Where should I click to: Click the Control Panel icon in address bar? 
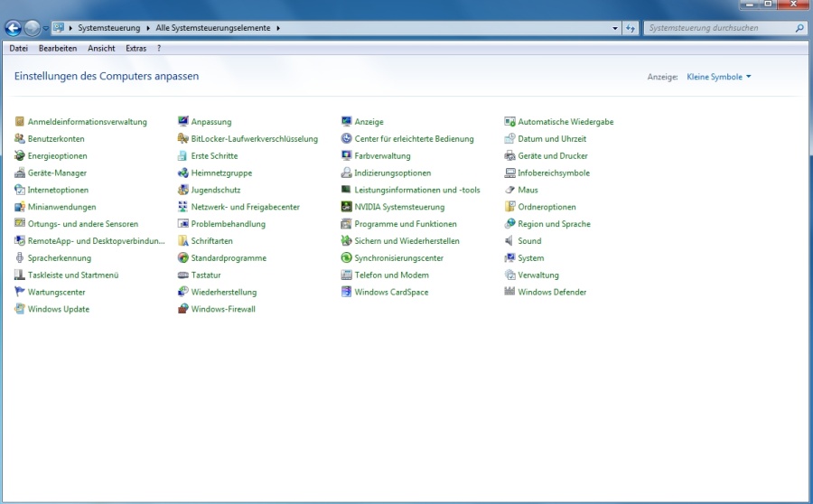(x=59, y=27)
